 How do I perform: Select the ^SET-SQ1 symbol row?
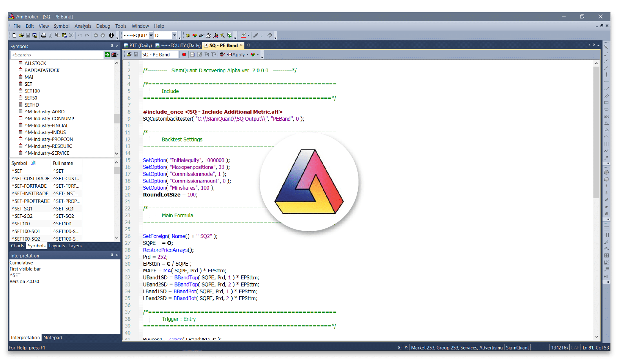(46, 209)
